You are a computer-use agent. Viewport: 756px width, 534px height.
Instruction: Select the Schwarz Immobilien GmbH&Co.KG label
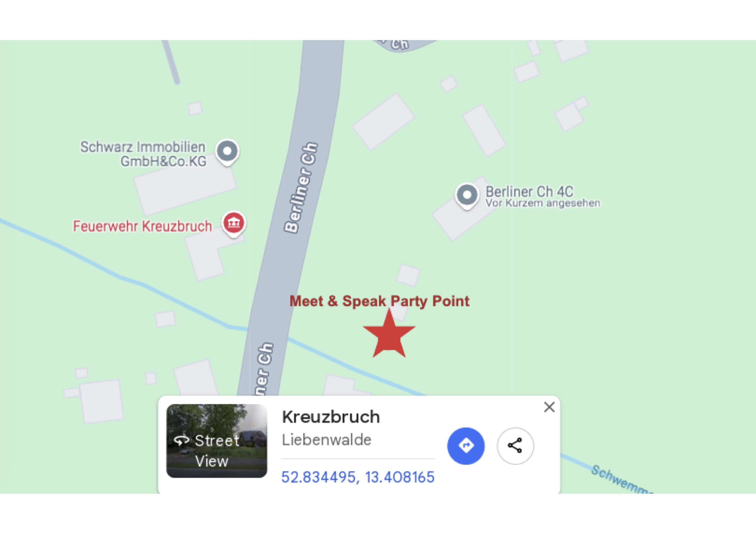(x=143, y=154)
